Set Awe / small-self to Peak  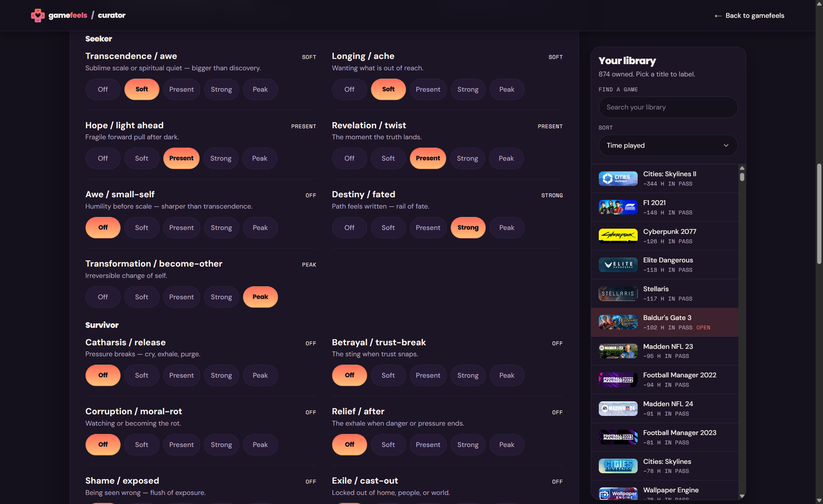(x=260, y=227)
